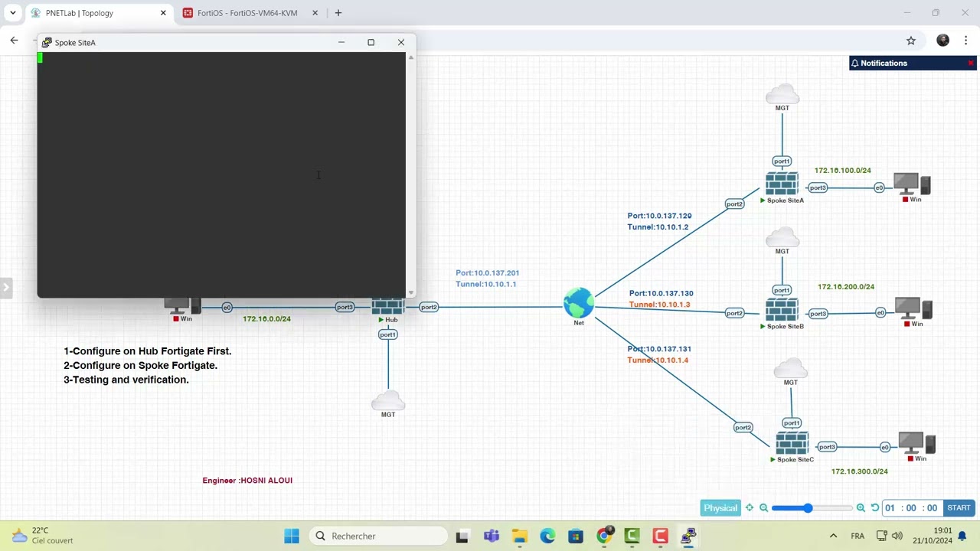Click the port2 label on Spoke SiteA link
The image size is (980, 551).
pos(734,204)
